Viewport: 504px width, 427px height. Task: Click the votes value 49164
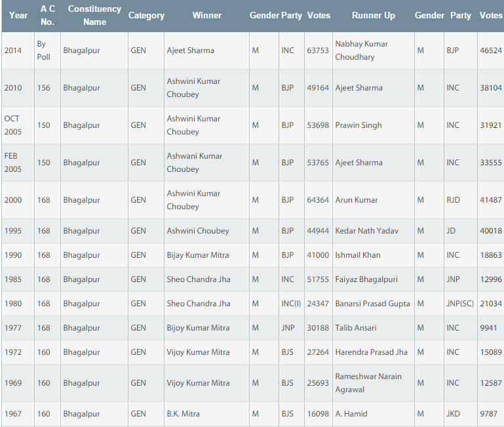(x=318, y=88)
